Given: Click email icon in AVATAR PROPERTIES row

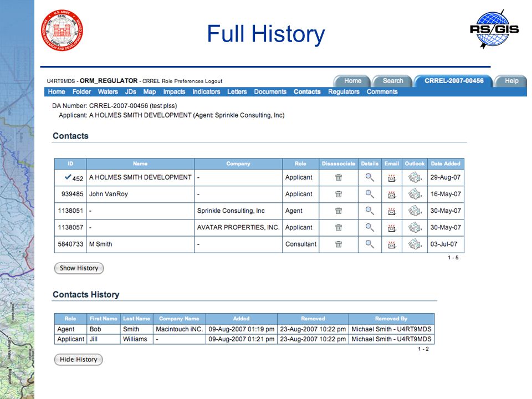Looking at the screenshot, I should pyautogui.click(x=392, y=228).
